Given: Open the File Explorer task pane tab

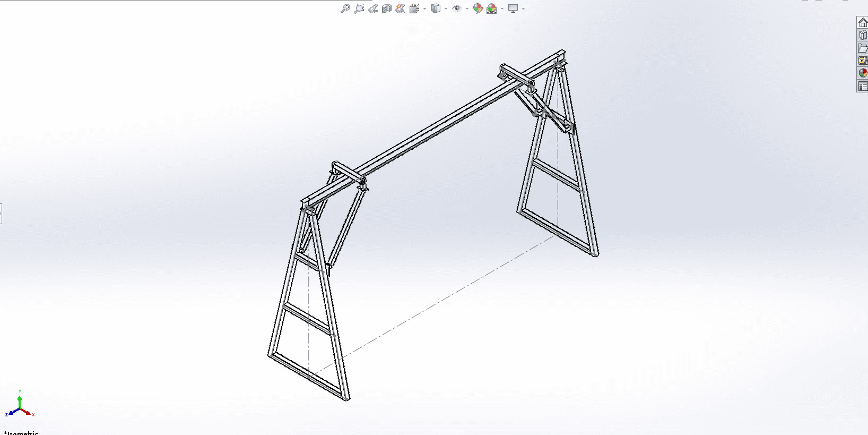Looking at the screenshot, I should click(x=863, y=48).
